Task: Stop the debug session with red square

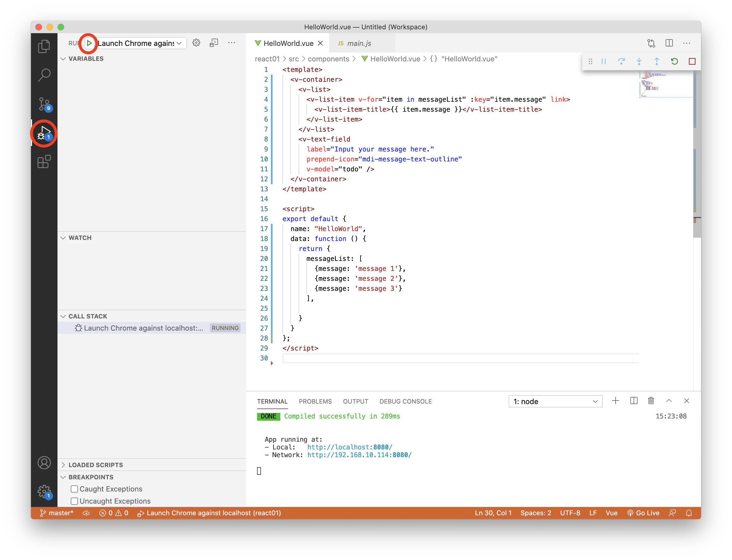Action: pos(692,61)
